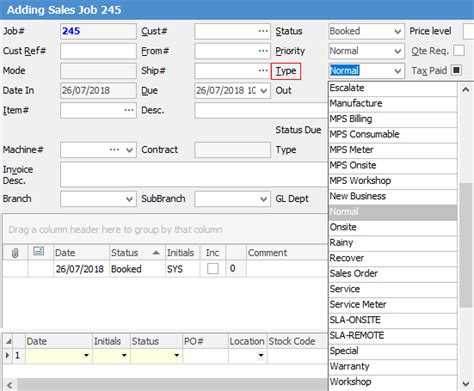
Task: Check the Inc box in the Booked row
Action: pos(213,269)
